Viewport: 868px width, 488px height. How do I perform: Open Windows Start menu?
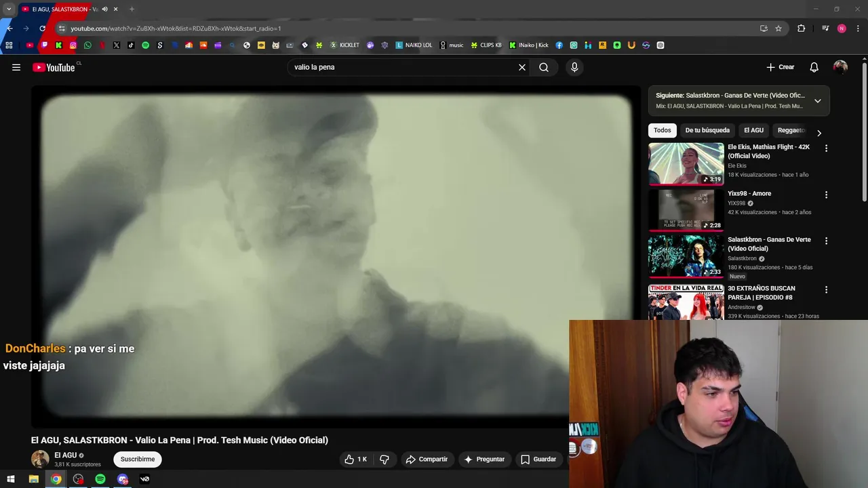11,479
